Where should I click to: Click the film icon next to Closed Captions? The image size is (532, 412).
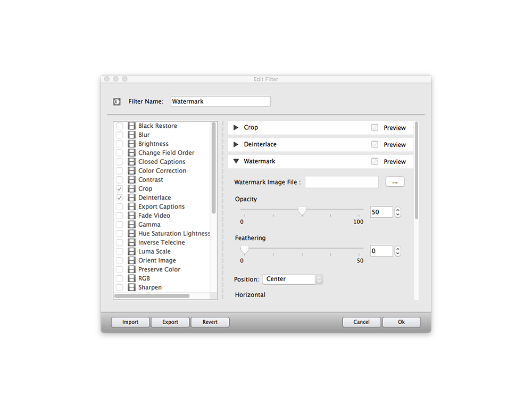pyautogui.click(x=131, y=162)
